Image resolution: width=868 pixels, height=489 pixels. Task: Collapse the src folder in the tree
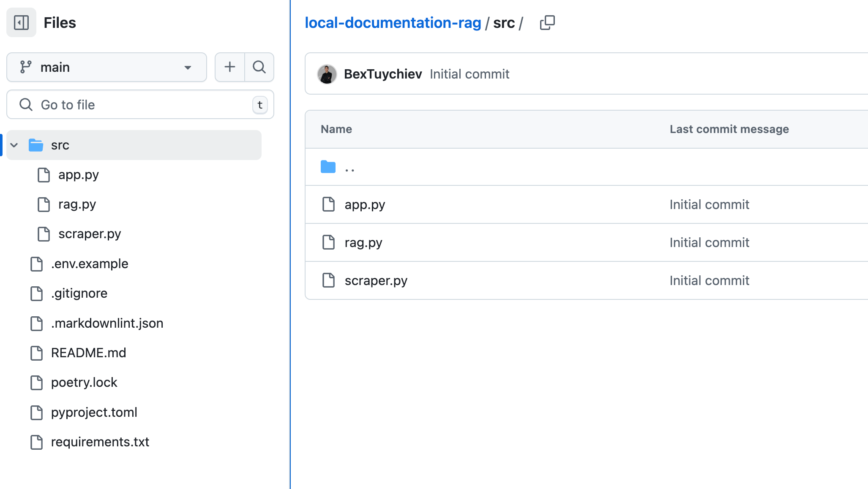(x=14, y=145)
